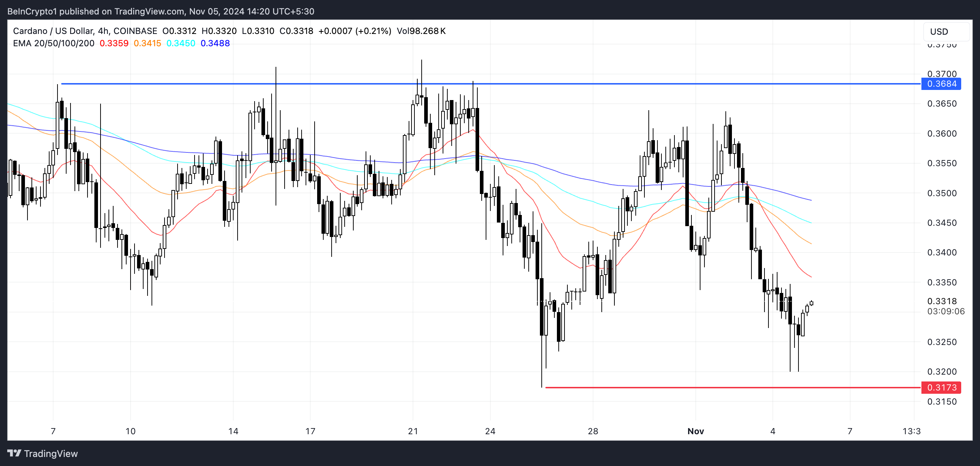
Task: Click the 0.3500 price scale label
Action: click(x=942, y=193)
